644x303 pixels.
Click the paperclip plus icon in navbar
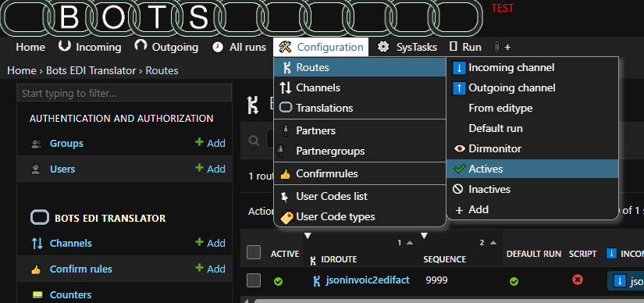(x=497, y=48)
